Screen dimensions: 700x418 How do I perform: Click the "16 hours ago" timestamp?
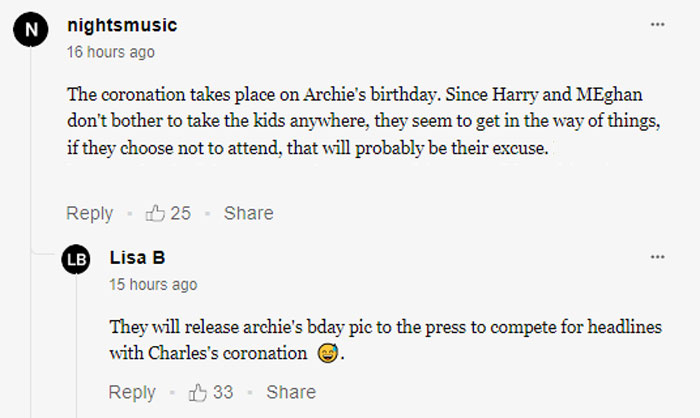pos(111,52)
